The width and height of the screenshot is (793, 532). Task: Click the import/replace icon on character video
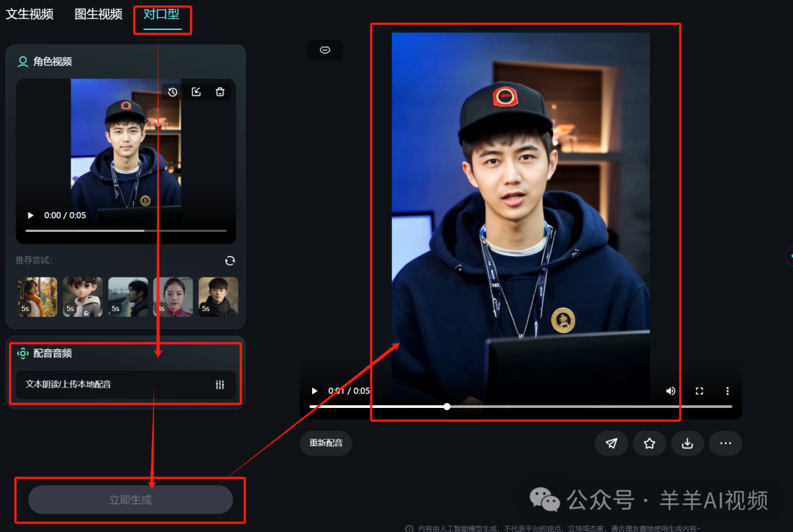[196, 92]
